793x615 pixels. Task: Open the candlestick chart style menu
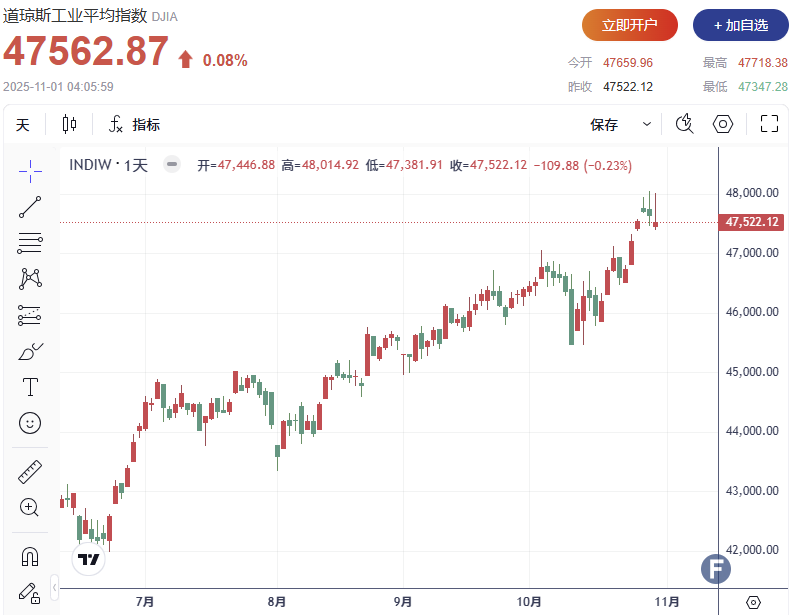coord(69,125)
